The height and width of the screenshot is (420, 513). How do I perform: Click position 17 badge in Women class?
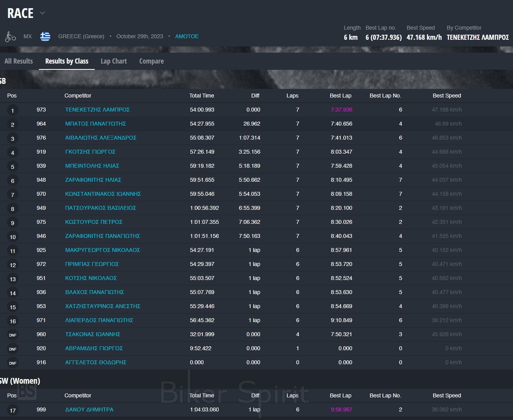point(12,410)
